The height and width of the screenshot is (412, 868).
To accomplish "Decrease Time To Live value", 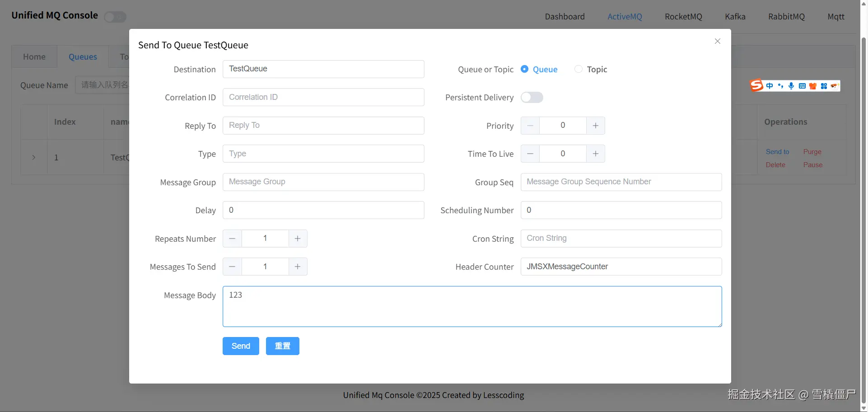I will click(530, 154).
